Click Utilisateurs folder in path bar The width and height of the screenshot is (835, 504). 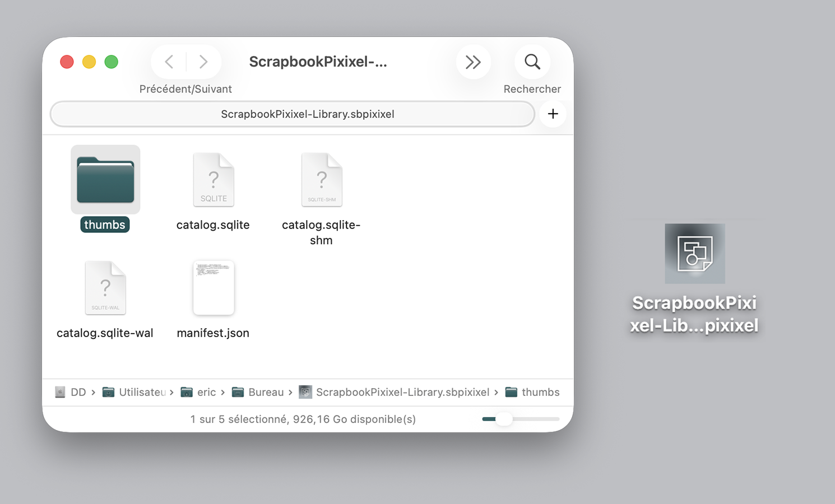tap(134, 392)
